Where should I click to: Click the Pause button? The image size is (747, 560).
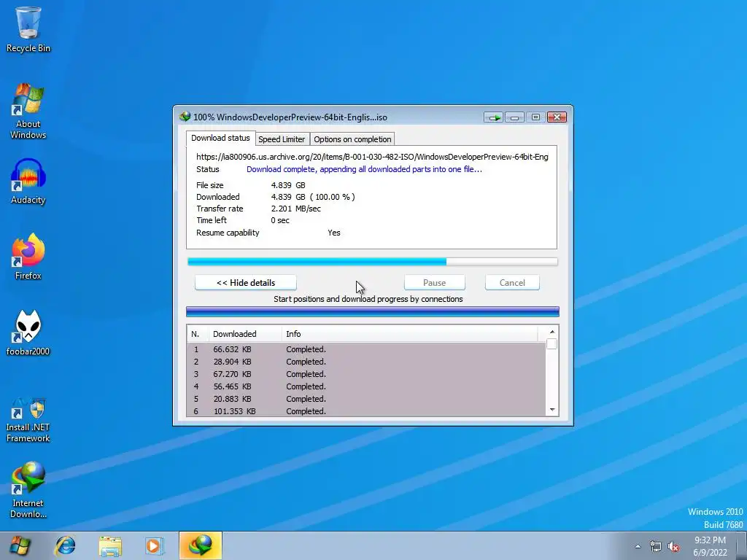click(435, 283)
